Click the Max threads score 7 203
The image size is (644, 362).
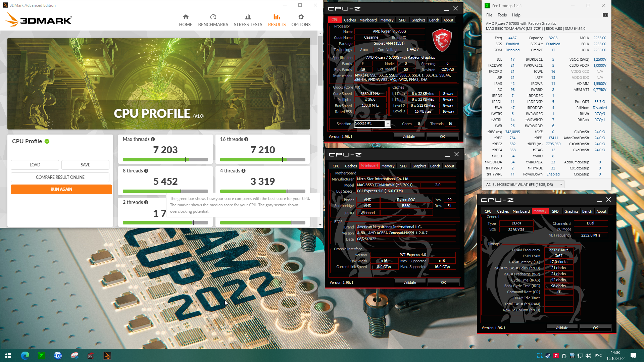(165, 150)
